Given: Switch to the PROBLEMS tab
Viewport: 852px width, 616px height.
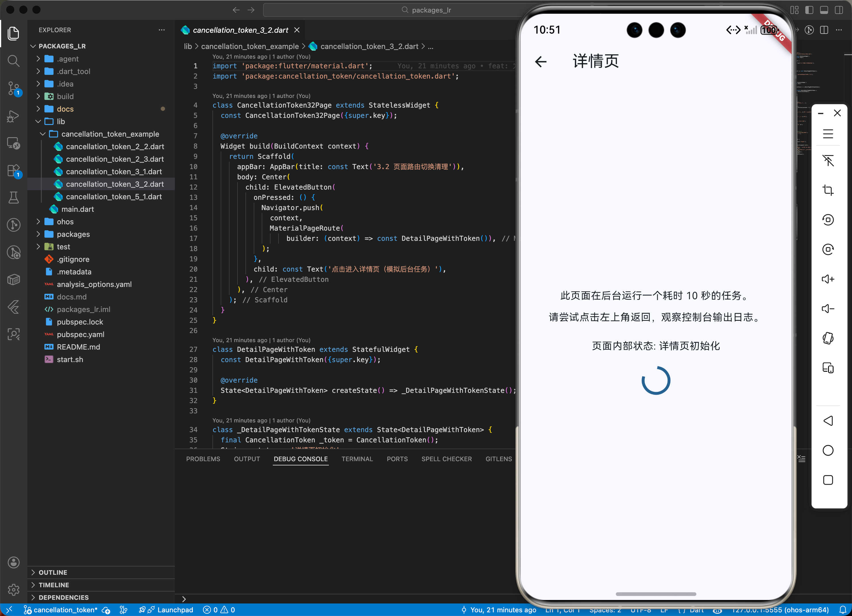Looking at the screenshot, I should tap(203, 459).
